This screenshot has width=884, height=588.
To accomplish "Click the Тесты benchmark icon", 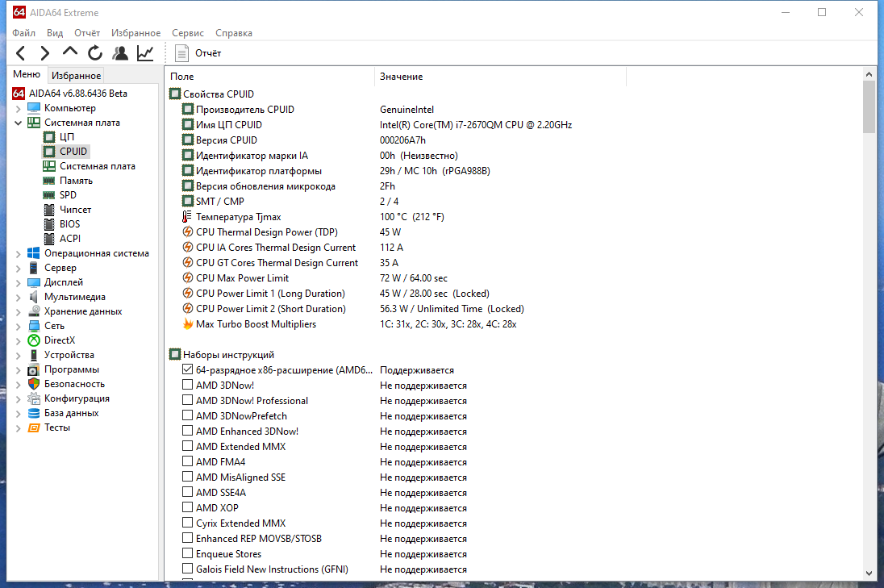I will click(34, 427).
